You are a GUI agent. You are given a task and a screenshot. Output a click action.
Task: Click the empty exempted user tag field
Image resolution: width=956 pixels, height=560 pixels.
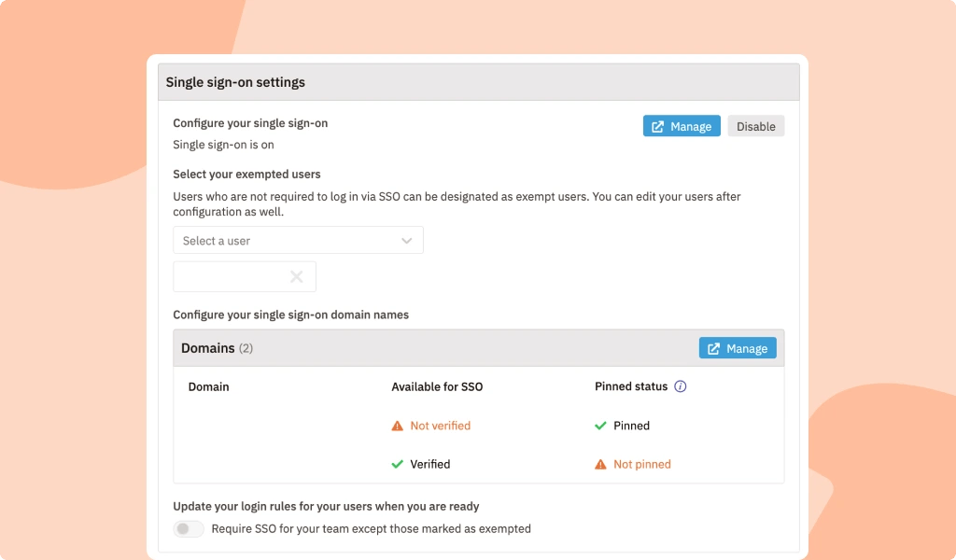tap(229, 276)
